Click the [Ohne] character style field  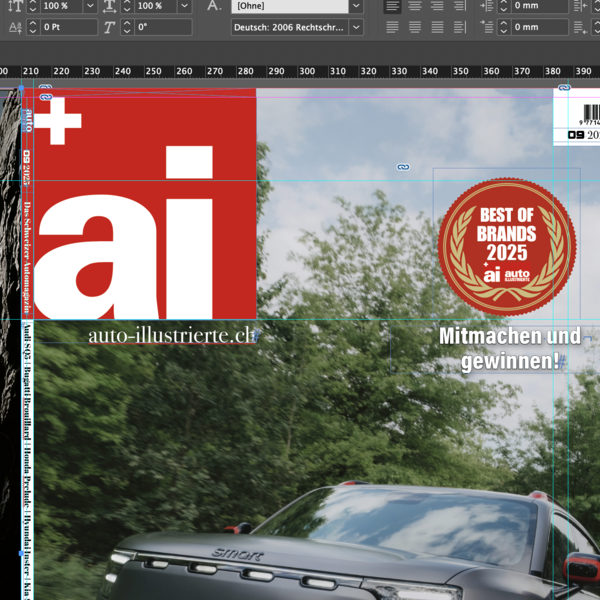coord(290,6)
